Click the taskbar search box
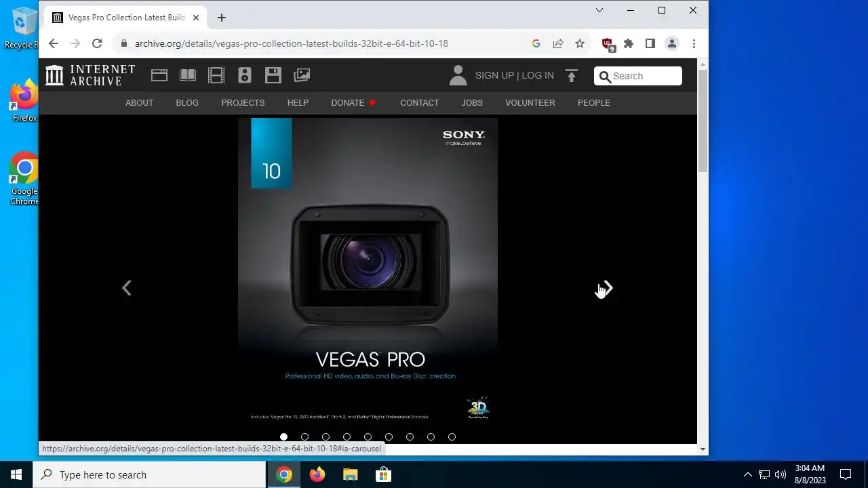Screen dimensions: 868x488 pos(149,474)
